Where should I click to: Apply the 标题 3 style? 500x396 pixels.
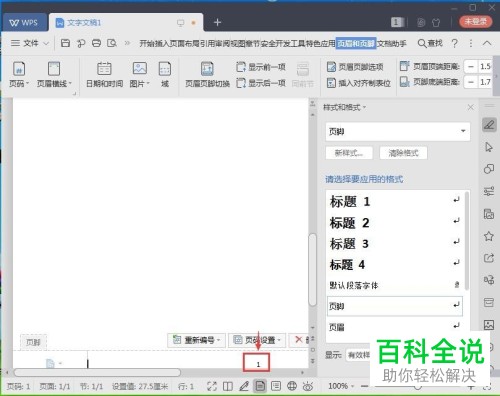tap(395, 244)
